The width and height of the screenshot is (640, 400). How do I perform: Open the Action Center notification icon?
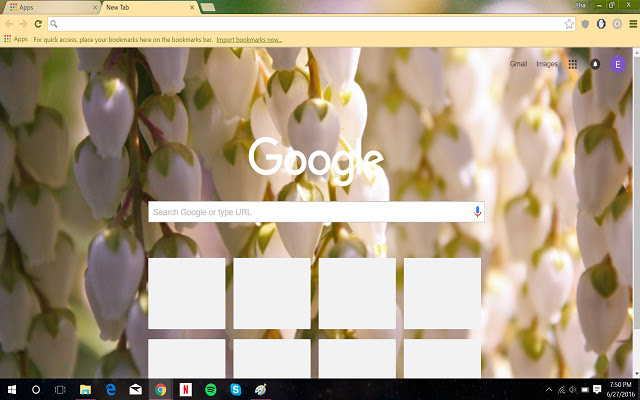coord(597,389)
